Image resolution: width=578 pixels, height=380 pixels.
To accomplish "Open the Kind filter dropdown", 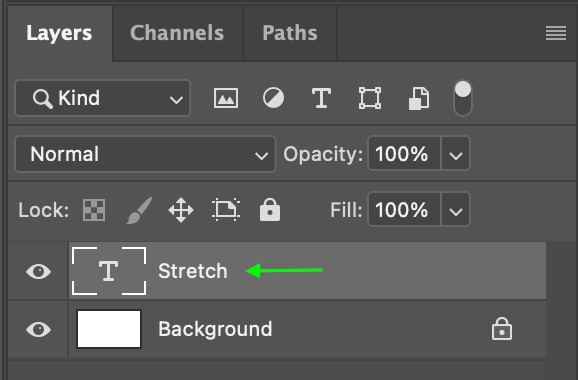I will [102, 98].
